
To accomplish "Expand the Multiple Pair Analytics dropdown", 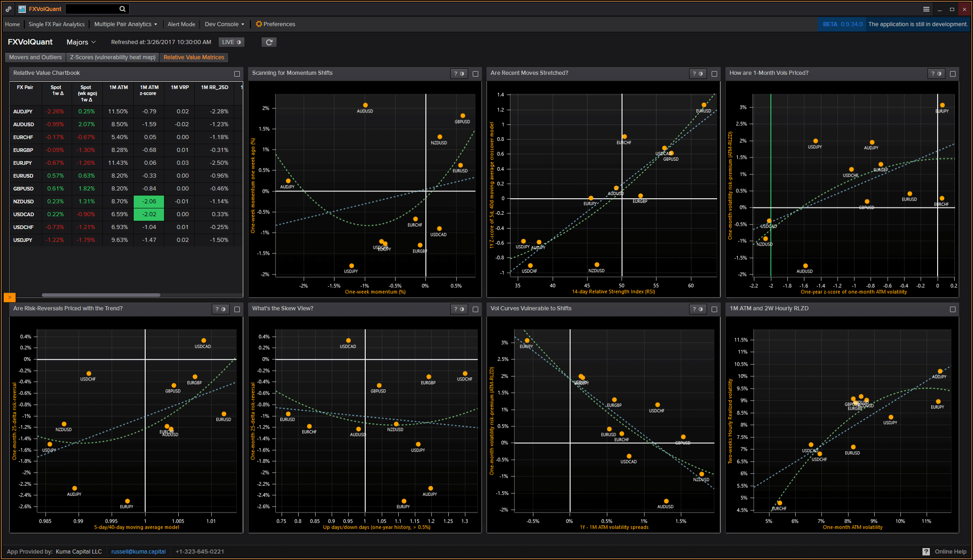I will (x=125, y=24).
